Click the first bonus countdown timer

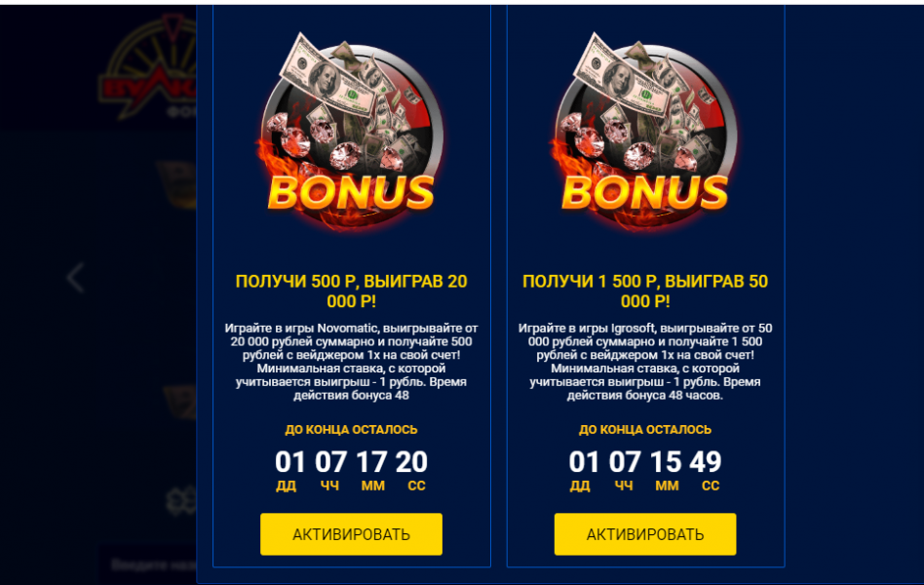(351, 470)
